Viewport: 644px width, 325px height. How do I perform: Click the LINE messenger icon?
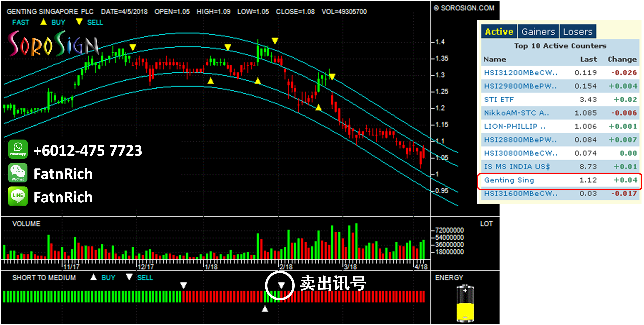click(18, 196)
